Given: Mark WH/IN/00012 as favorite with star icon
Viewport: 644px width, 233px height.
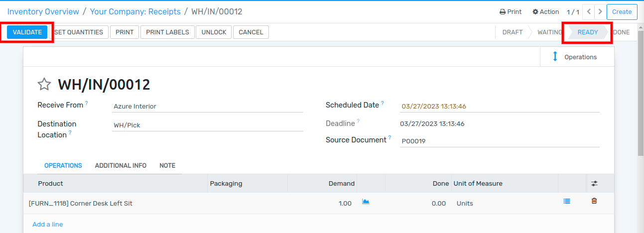Looking at the screenshot, I should 44,84.
